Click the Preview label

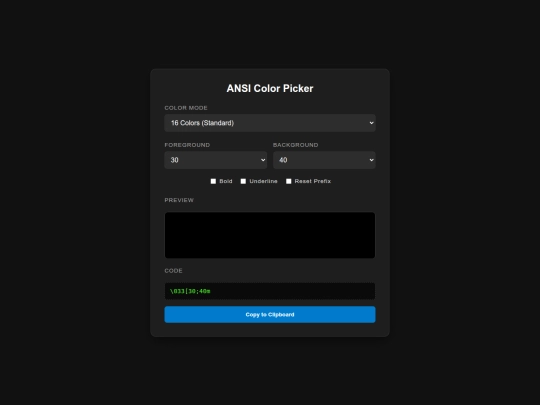(179, 200)
